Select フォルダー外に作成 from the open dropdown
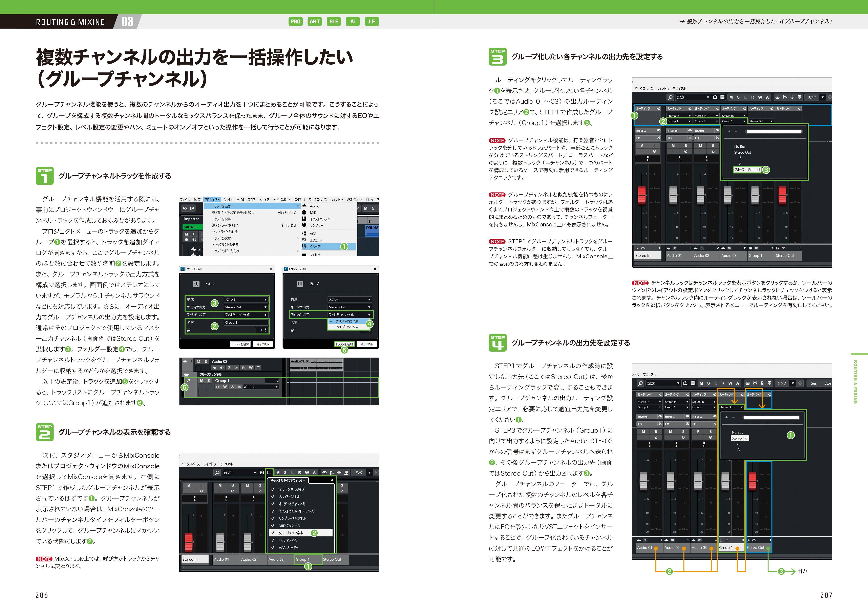868x600 pixels. (x=347, y=327)
